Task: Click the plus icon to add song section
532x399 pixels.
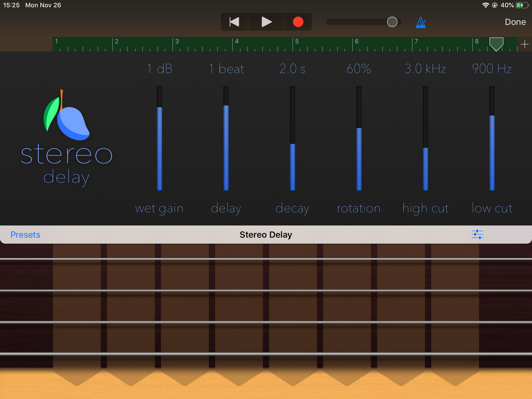Action: coord(524,44)
